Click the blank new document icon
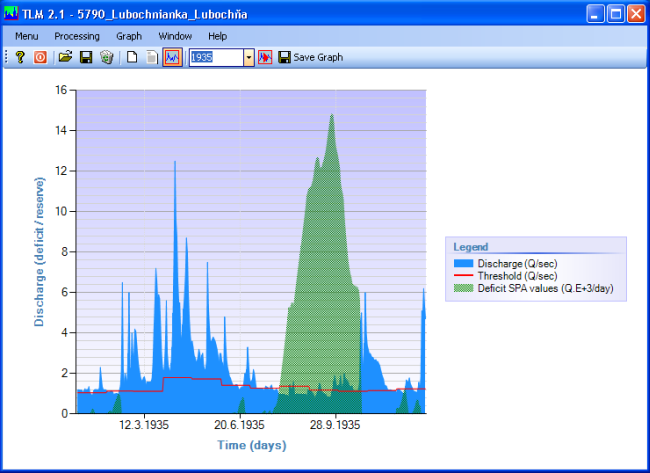 tap(132, 57)
